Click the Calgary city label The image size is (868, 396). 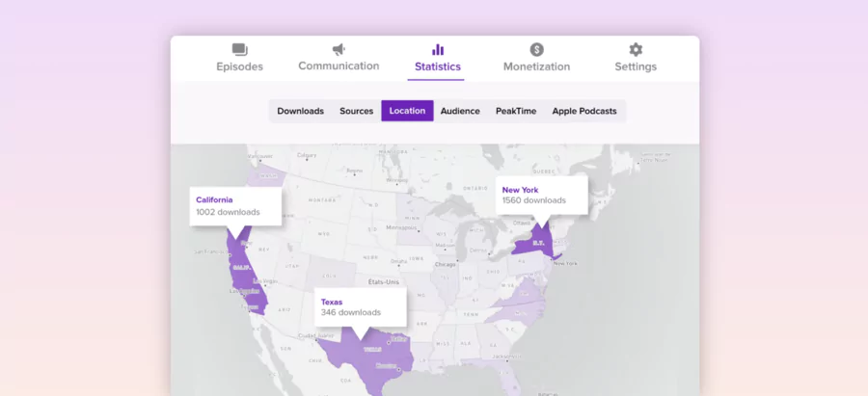click(306, 155)
